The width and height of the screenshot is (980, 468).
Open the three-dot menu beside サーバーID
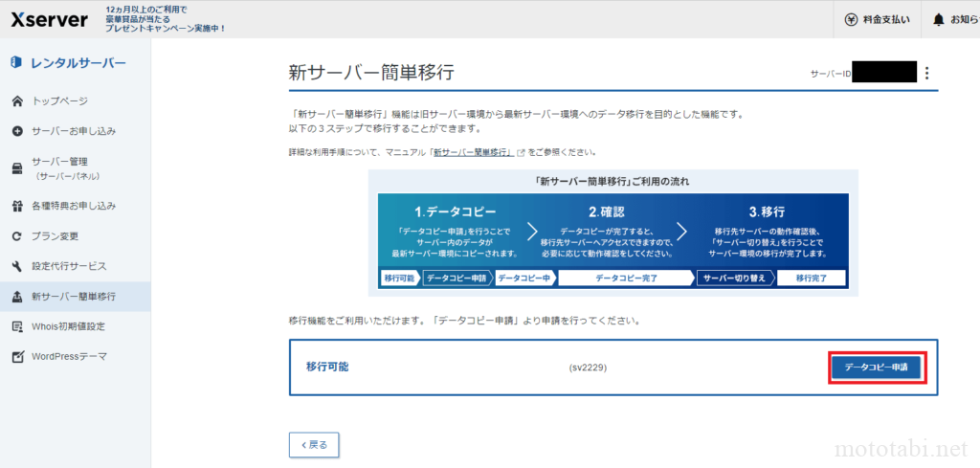(926, 73)
